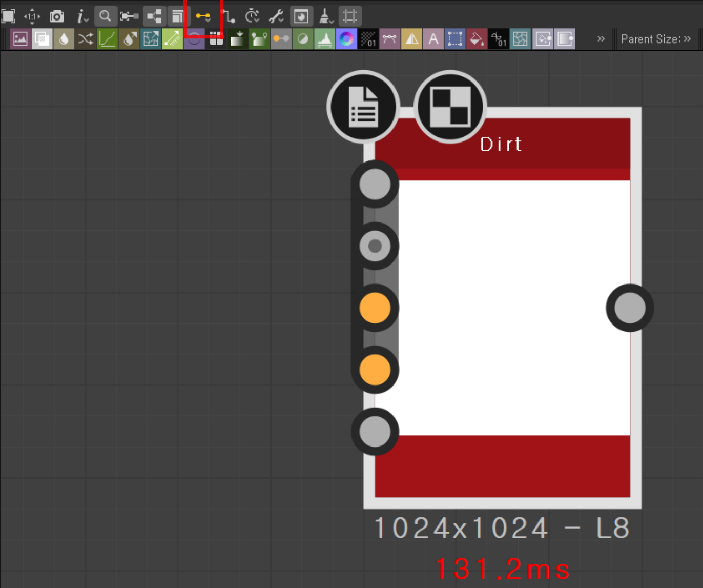703x588 pixels.
Task: Add an SVG node with bezier icon
Action: tap(389, 39)
